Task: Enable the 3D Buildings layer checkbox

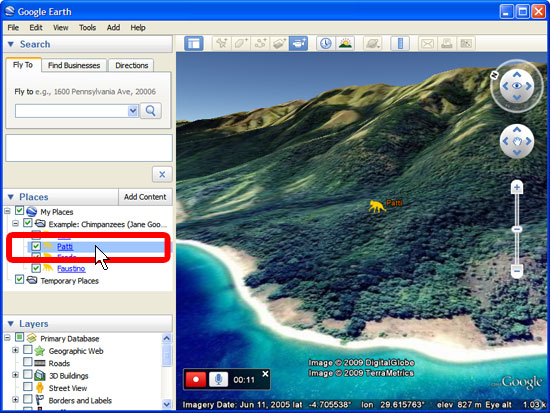Action: [x=28, y=374]
